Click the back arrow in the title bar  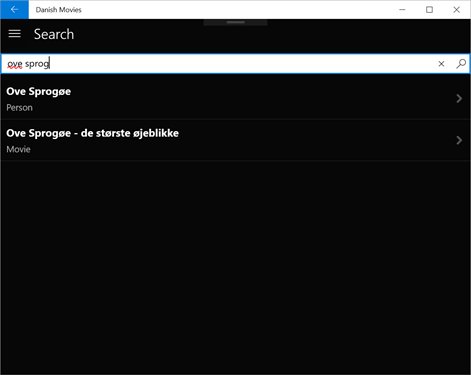tap(14, 10)
